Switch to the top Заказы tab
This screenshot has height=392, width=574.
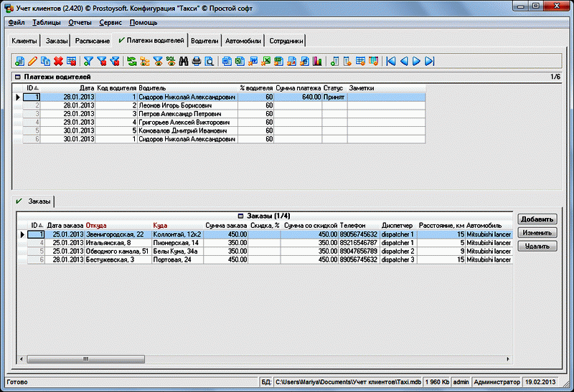(x=57, y=41)
